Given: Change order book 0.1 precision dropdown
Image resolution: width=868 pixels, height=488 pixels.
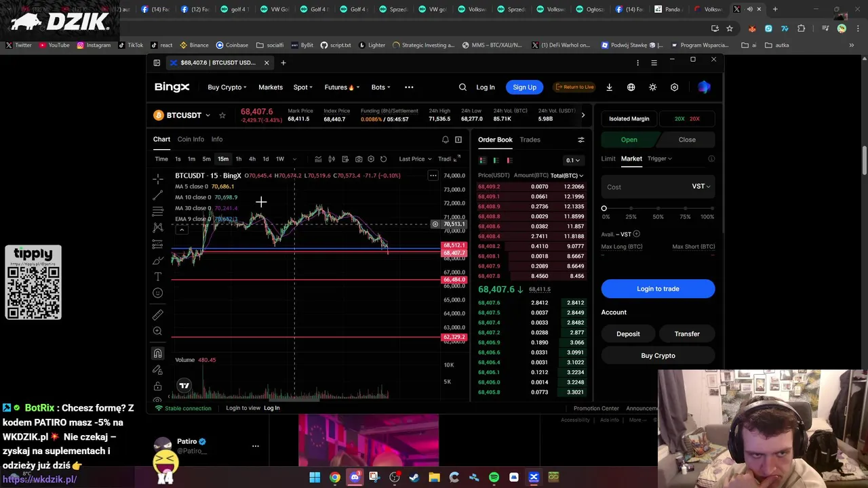Looking at the screenshot, I should 574,160.
